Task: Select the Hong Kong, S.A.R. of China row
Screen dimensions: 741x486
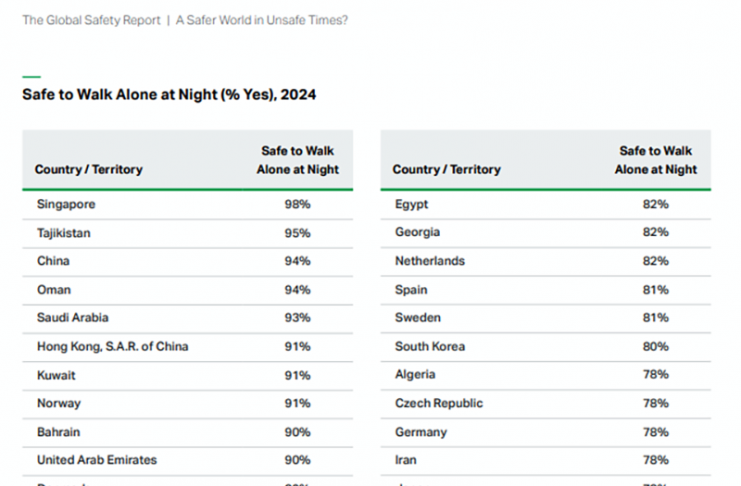Action: pyautogui.click(x=112, y=347)
